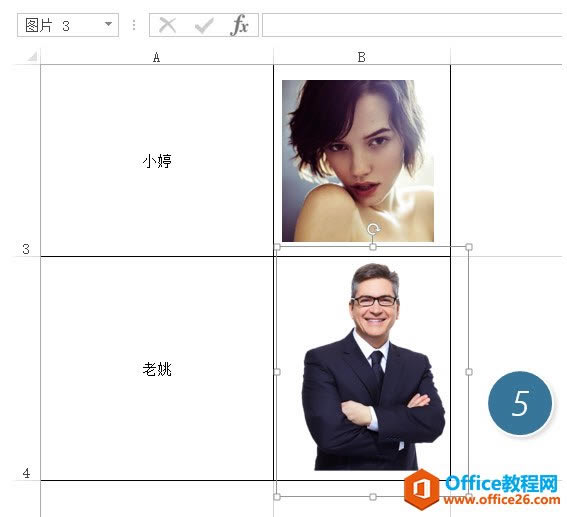This screenshot has height=517, width=567.
Task: Click the Select All corner triangle
Action: pyautogui.click(x=32, y=56)
